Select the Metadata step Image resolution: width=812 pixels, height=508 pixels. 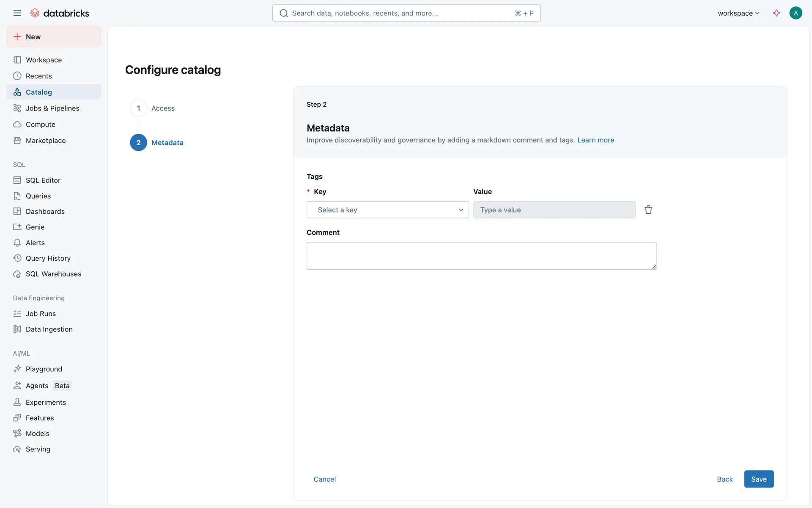click(x=167, y=143)
